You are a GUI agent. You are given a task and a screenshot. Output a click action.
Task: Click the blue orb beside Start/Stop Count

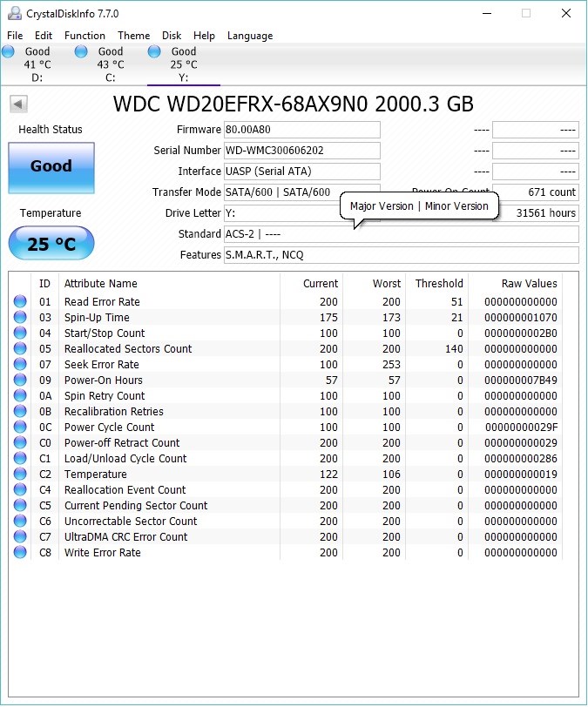[20, 333]
